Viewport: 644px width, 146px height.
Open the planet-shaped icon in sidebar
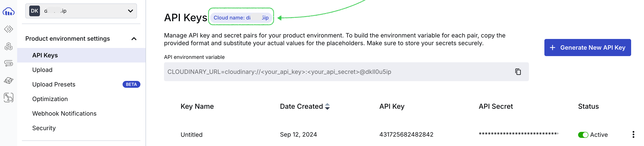(x=9, y=80)
